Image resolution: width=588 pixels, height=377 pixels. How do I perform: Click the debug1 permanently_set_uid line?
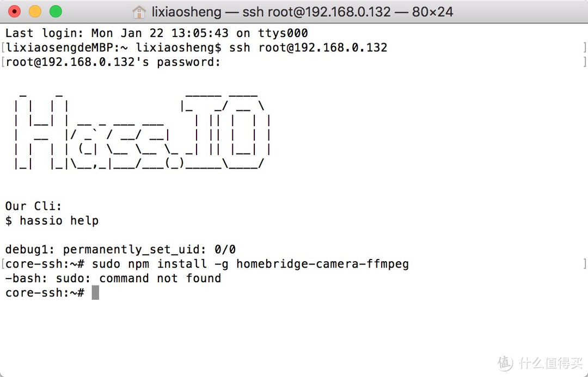click(x=120, y=250)
